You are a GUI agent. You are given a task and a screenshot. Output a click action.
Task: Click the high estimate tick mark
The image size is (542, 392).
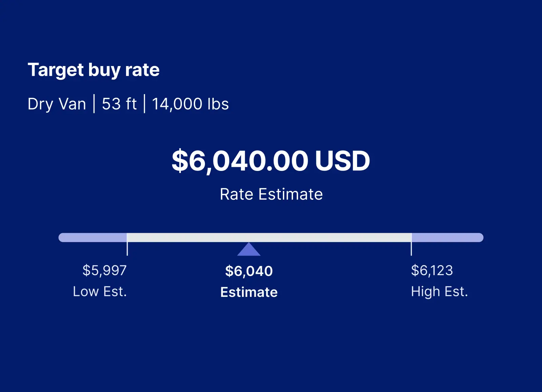(411, 248)
